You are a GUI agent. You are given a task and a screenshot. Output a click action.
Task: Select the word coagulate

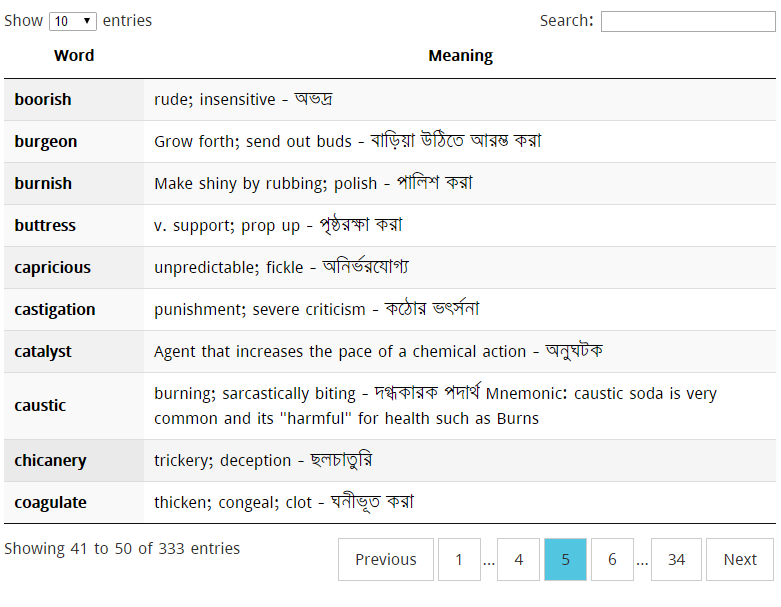[50, 502]
